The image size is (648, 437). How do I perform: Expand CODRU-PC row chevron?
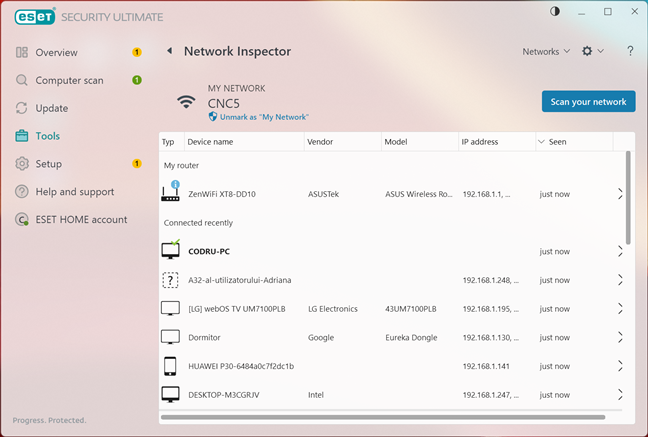pyautogui.click(x=620, y=251)
